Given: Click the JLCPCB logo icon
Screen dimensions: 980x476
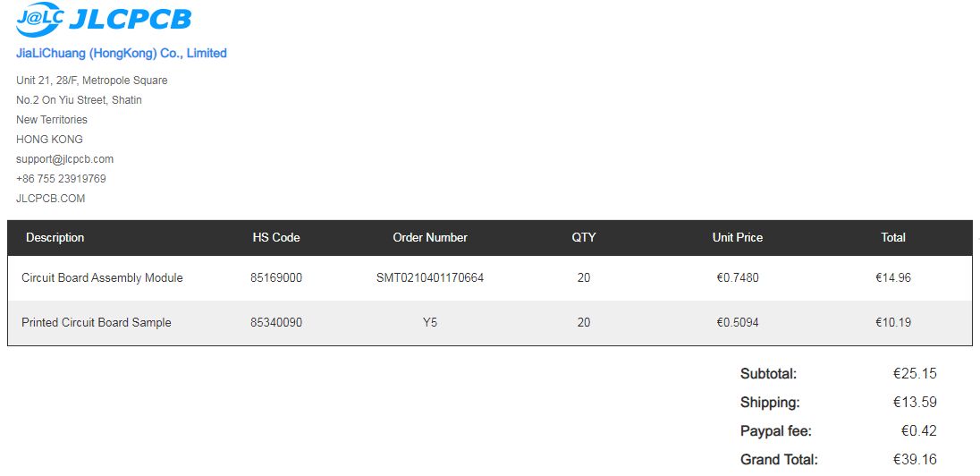Looking at the screenshot, I should pos(39,19).
